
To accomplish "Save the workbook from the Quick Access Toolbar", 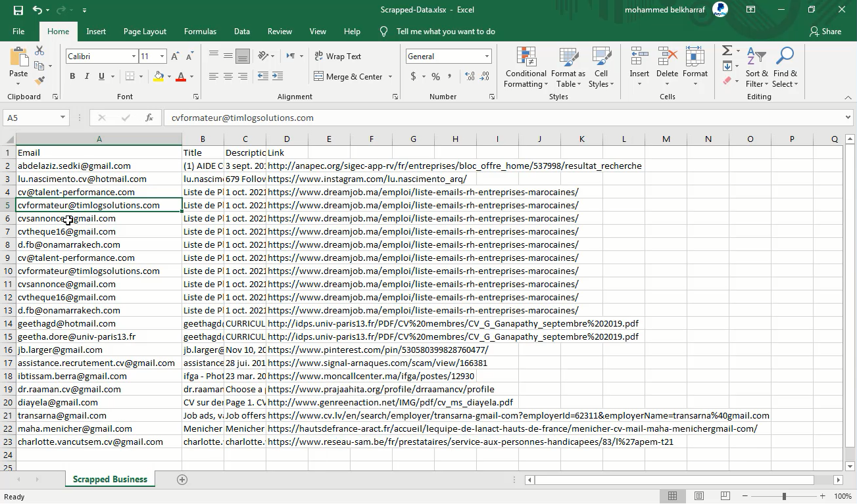I will (x=18, y=10).
